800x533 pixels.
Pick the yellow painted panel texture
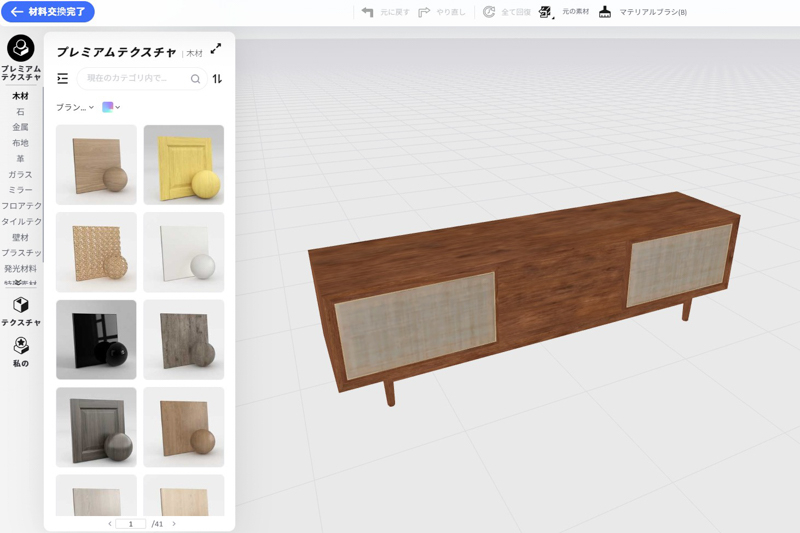point(184,165)
